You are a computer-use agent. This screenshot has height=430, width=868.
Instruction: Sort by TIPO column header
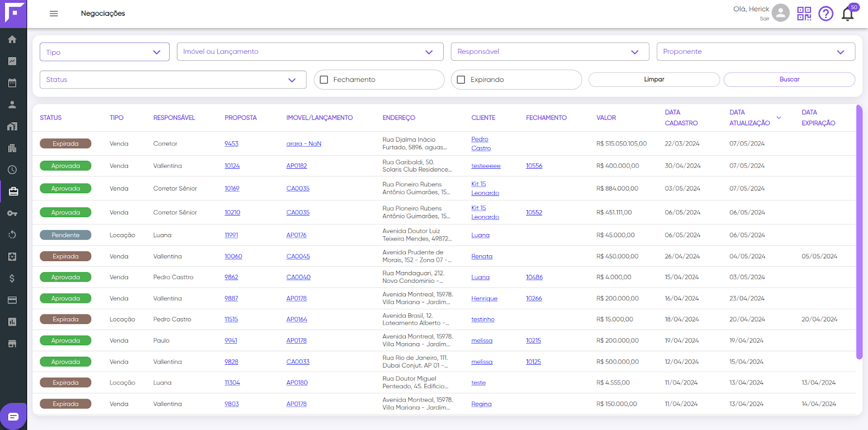(117, 118)
